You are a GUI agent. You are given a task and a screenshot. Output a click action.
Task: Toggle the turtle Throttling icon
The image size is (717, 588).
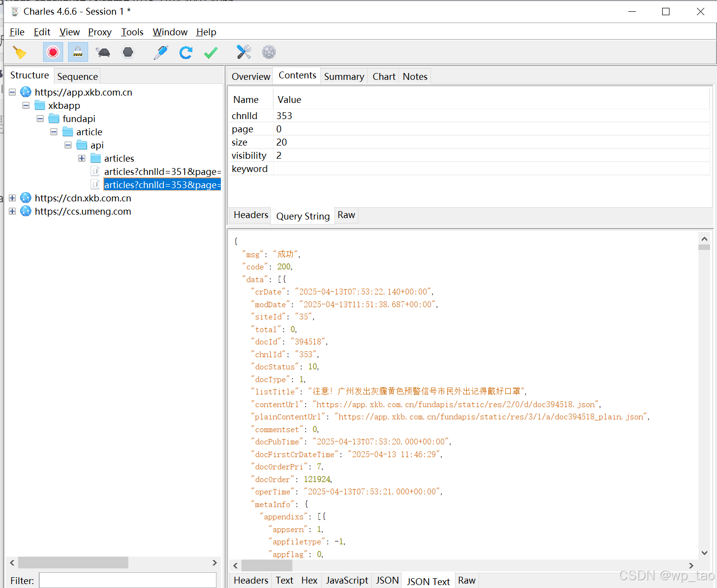tap(103, 52)
